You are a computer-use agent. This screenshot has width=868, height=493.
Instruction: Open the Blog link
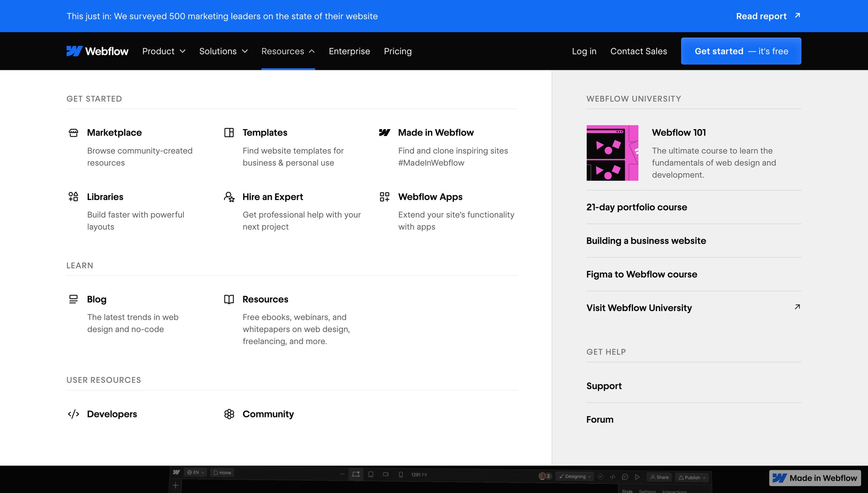[97, 299]
